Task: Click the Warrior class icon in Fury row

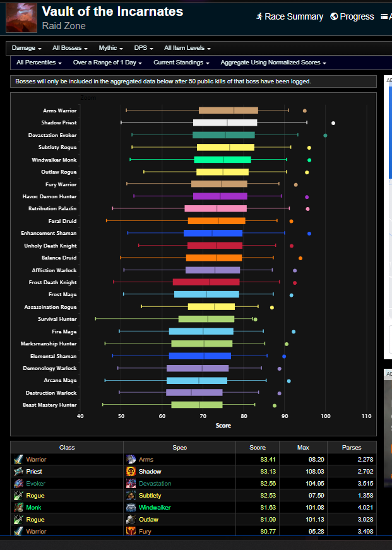Action: 18,530
